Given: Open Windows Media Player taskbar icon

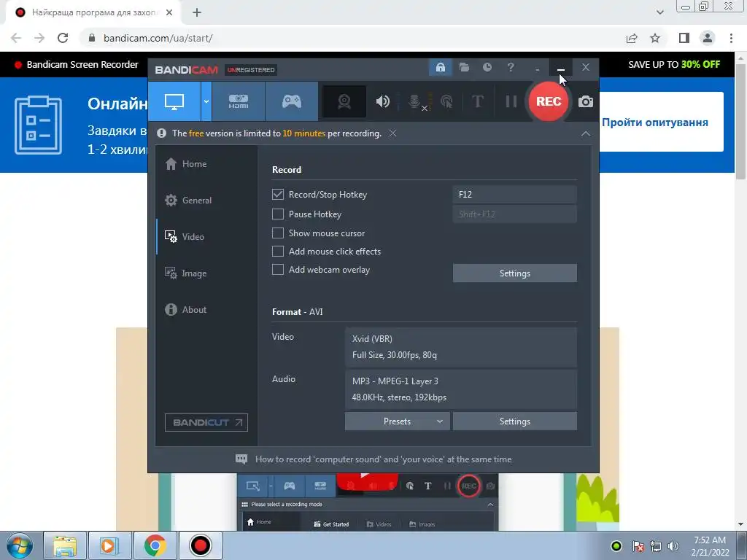Looking at the screenshot, I should click(109, 545).
